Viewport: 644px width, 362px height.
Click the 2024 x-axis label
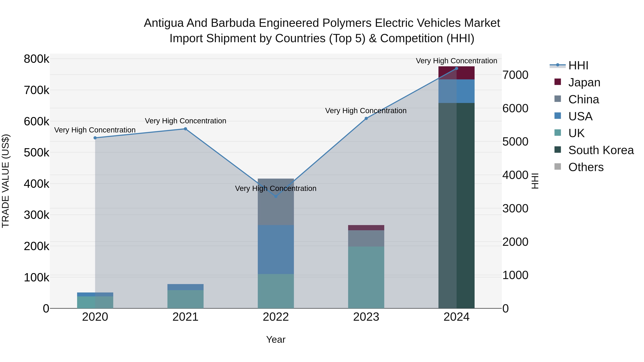click(x=457, y=317)
